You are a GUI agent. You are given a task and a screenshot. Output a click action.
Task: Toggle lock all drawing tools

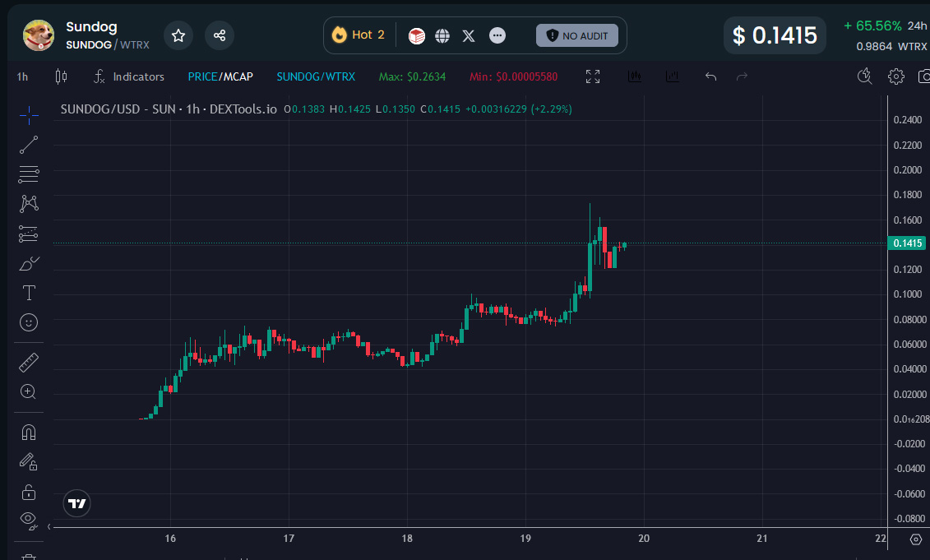[29, 492]
